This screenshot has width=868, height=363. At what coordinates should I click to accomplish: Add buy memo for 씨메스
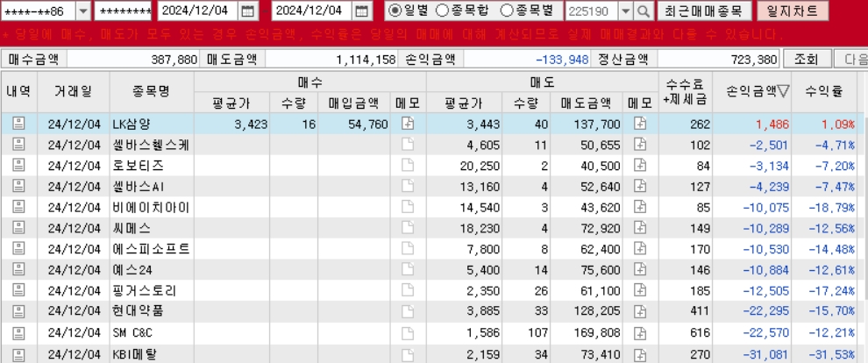click(408, 228)
